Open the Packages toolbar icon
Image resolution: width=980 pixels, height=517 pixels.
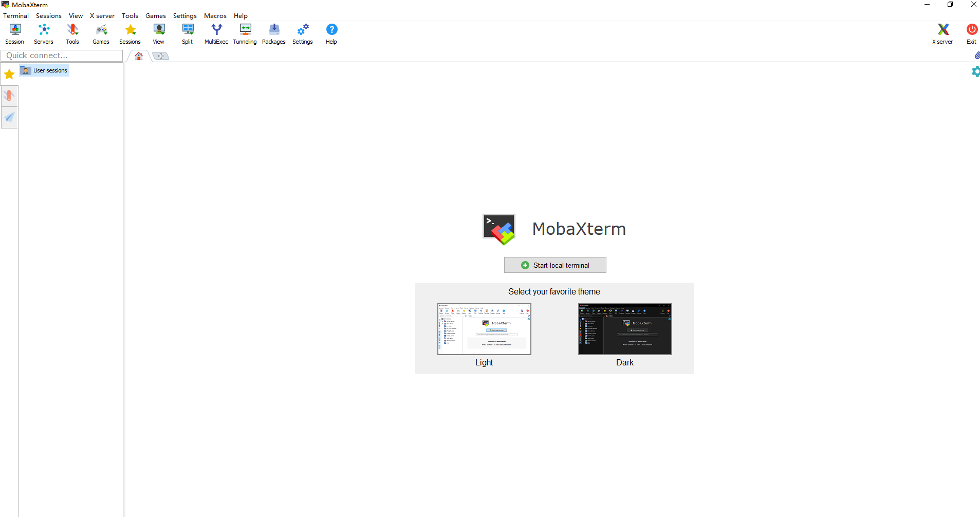[274, 34]
